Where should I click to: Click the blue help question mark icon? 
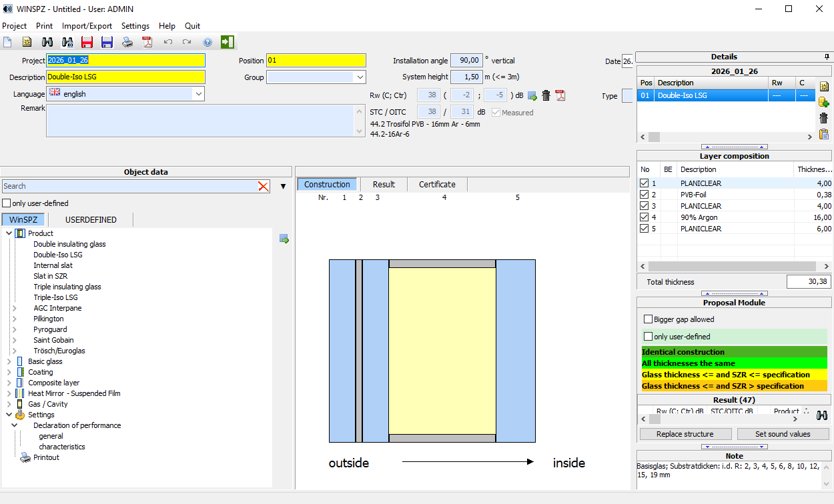[x=207, y=43]
